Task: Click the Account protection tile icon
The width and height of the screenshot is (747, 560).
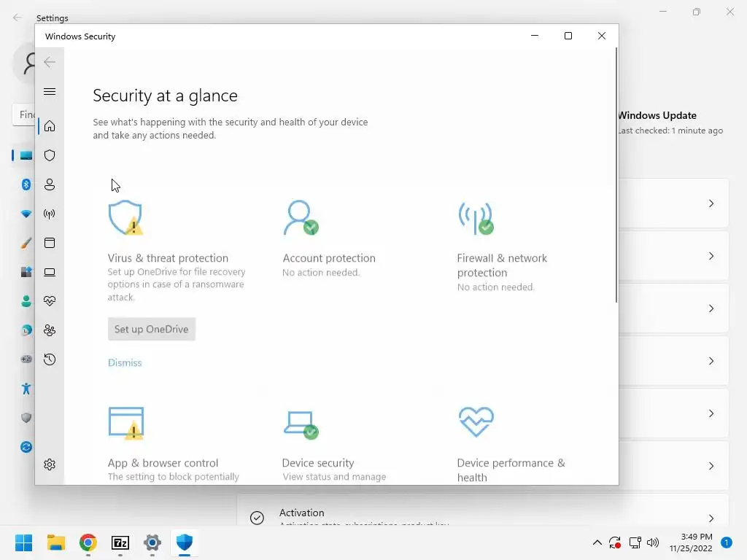Action: (301, 217)
